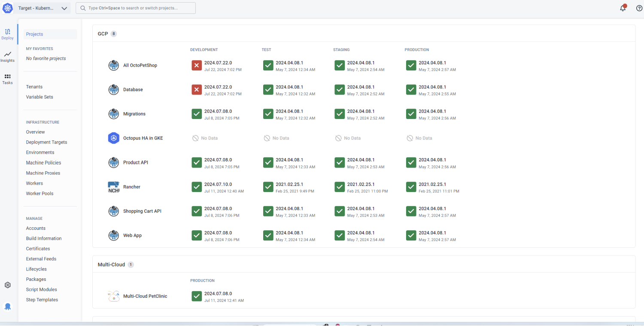Switch to the Deploy section
Screen dimensions: 644x326
coord(7,34)
